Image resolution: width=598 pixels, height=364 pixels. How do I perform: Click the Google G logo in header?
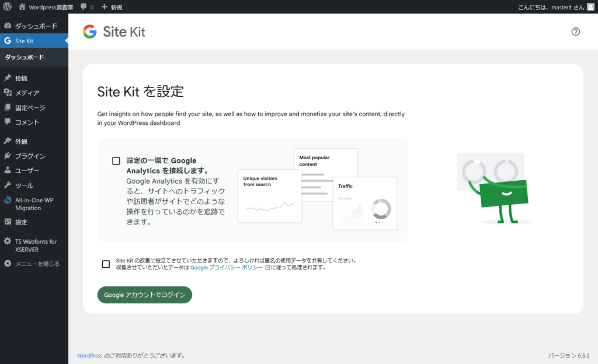(x=89, y=32)
